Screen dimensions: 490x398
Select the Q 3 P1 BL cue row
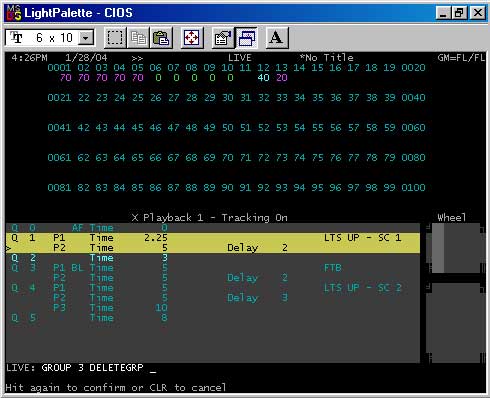(213, 268)
